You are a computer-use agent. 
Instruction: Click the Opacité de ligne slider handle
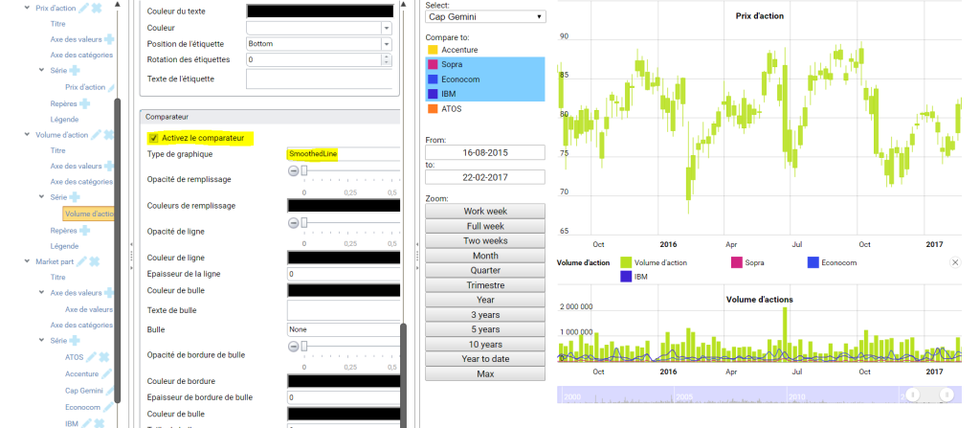(x=304, y=223)
